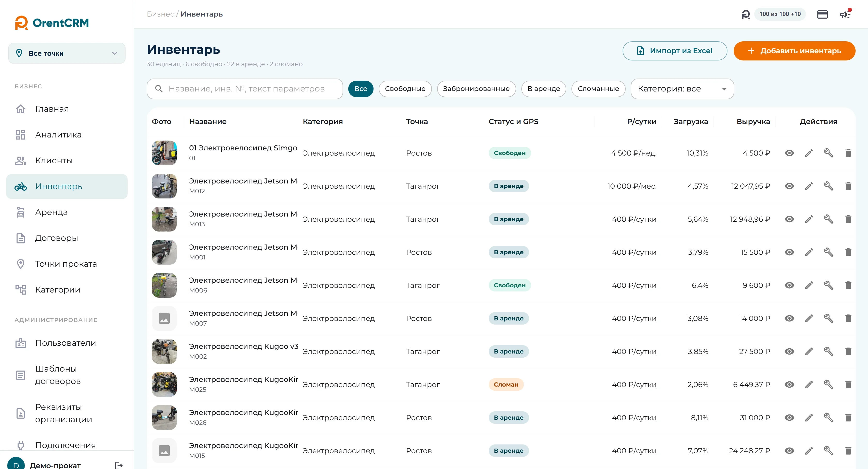
Task: Click the wrench icon for broken M025
Action: click(x=828, y=385)
